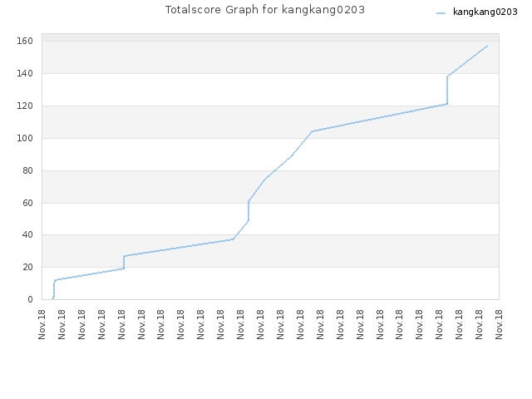Click the line's starting point at 0
Viewport: 532px width, 399px height.
(x=53, y=298)
